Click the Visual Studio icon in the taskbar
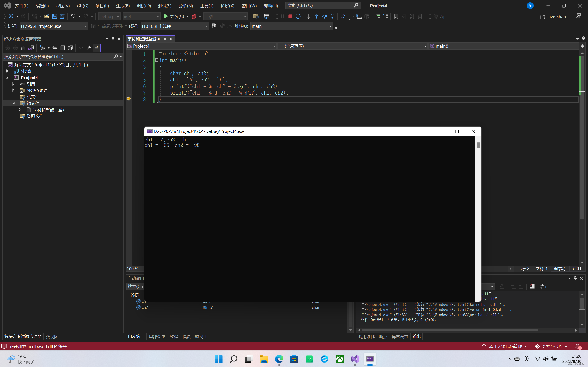The width and height of the screenshot is (588, 367). tap(355, 359)
